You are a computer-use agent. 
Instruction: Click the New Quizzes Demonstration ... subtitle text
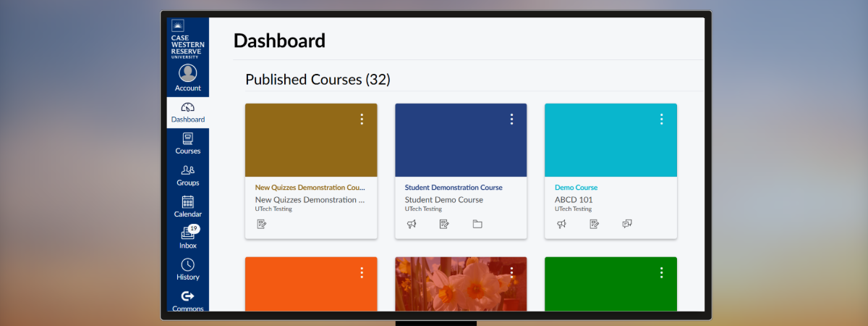tap(310, 200)
